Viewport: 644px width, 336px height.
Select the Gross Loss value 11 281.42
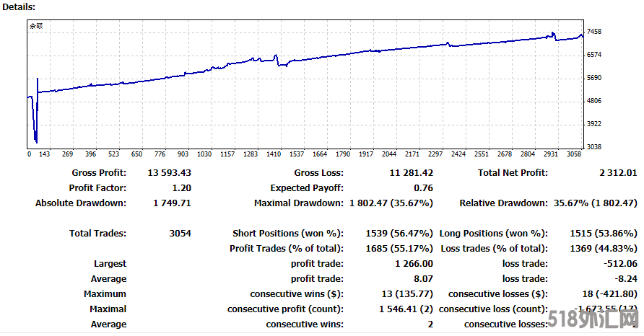pyautogui.click(x=411, y=173)
